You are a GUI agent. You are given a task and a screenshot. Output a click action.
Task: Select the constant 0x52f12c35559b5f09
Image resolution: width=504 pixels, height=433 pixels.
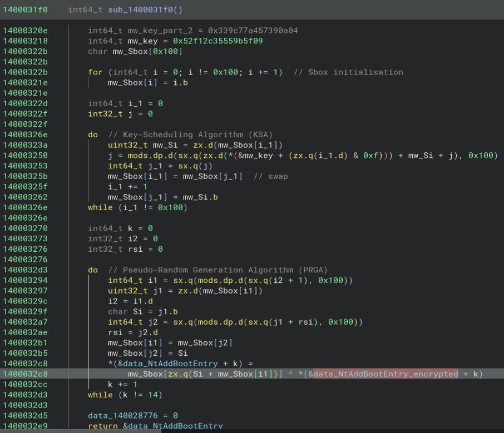(x=218, y=41)
